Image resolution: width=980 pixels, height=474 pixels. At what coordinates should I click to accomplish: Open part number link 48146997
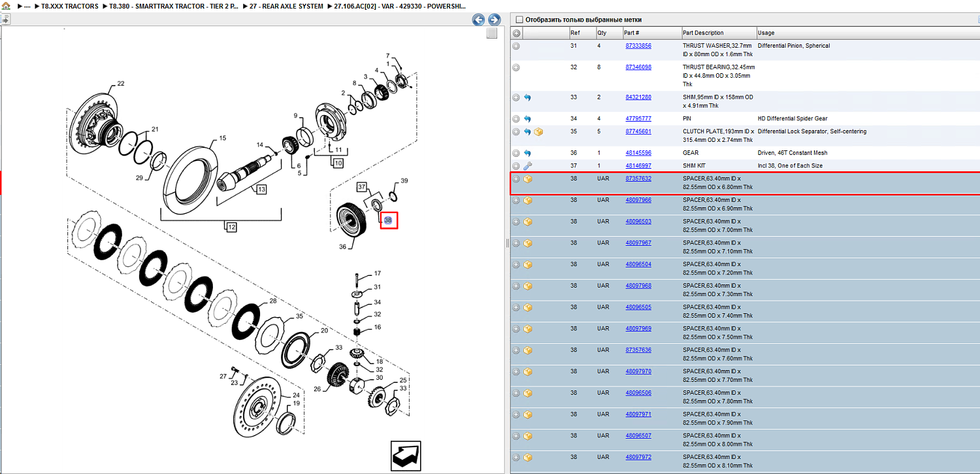(x=638, y=165)
